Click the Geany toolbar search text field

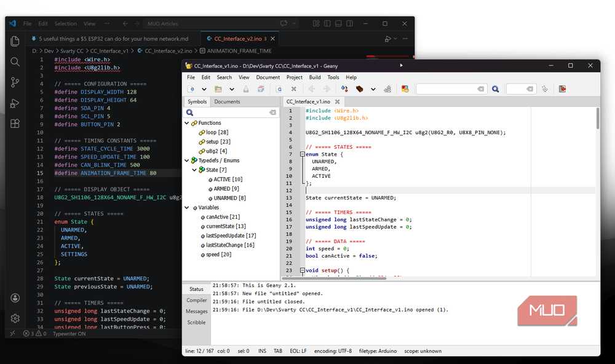[x=451, y=89]
